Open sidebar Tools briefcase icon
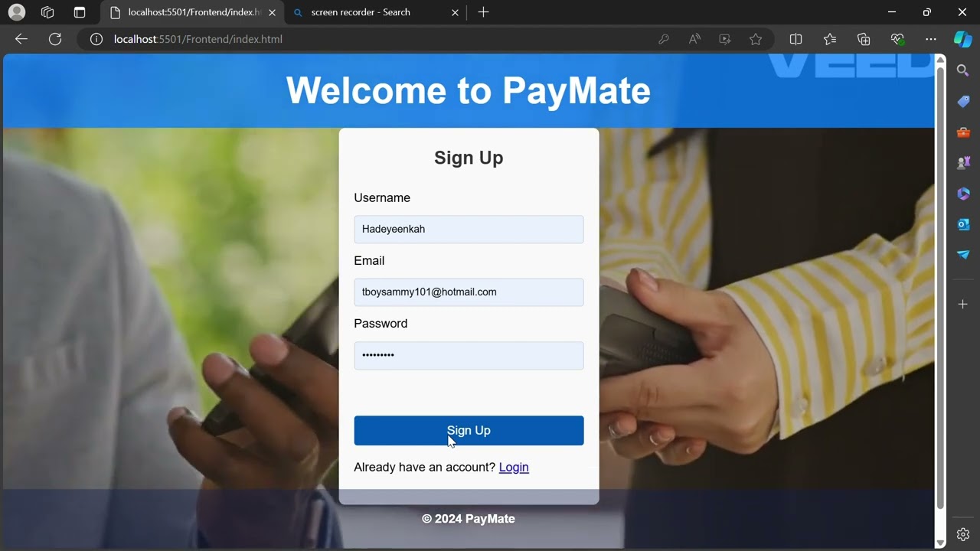This screenshot has height=551, width=980. [x=963, y=132]
